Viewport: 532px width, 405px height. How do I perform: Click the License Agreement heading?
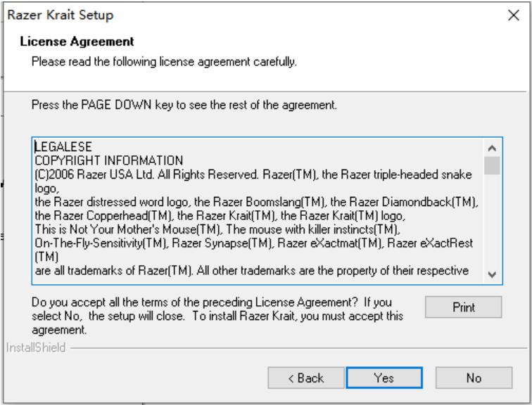77,42
